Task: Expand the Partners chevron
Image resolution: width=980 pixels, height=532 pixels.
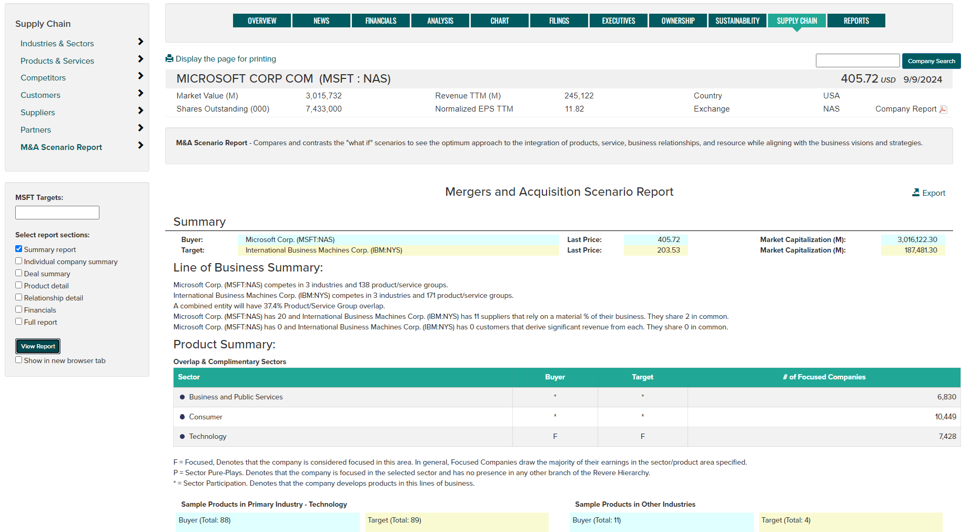Action: pos(140,128)
